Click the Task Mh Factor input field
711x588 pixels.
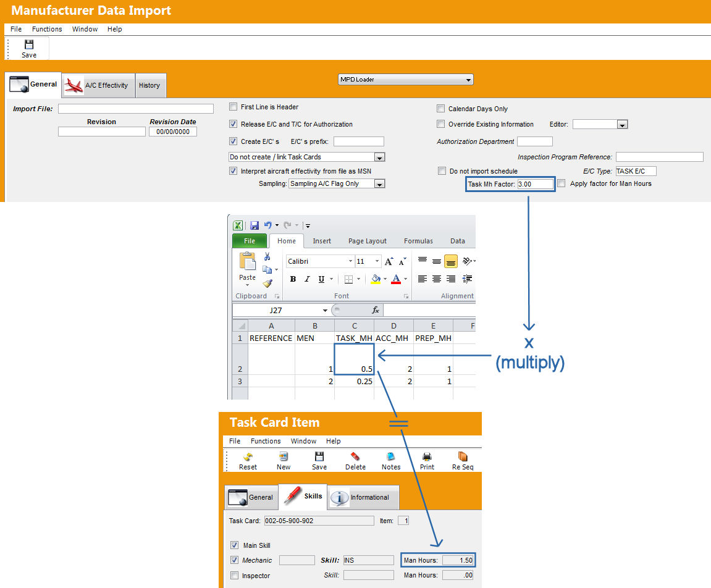535,184
